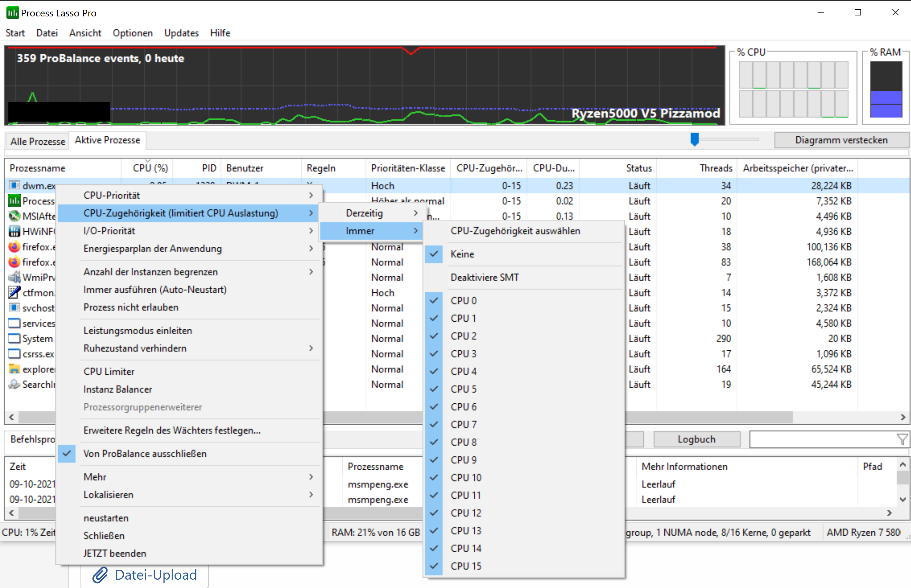Image resolution: width=911 pixels, height=588 pixels.
Task: Switch to the Alle Prozesse tab
Action: [x=37, y=141]
